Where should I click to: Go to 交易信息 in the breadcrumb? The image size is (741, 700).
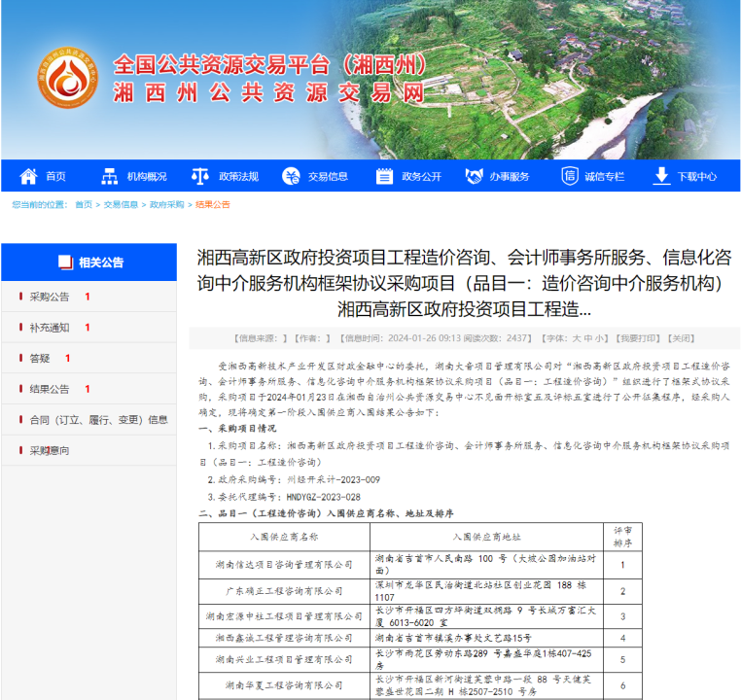point(121,204)
